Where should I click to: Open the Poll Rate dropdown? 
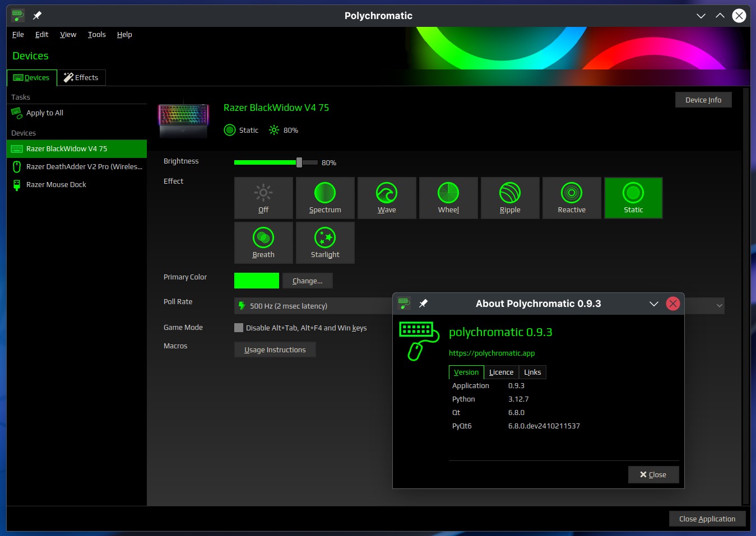tap(479, 306)
